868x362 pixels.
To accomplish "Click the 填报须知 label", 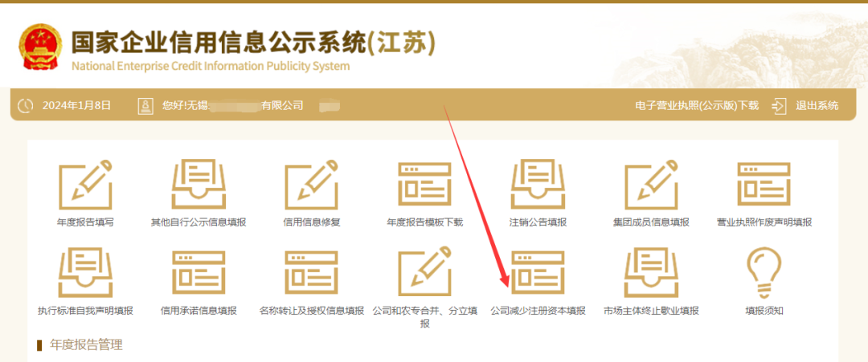I will [x=764, y=311].
